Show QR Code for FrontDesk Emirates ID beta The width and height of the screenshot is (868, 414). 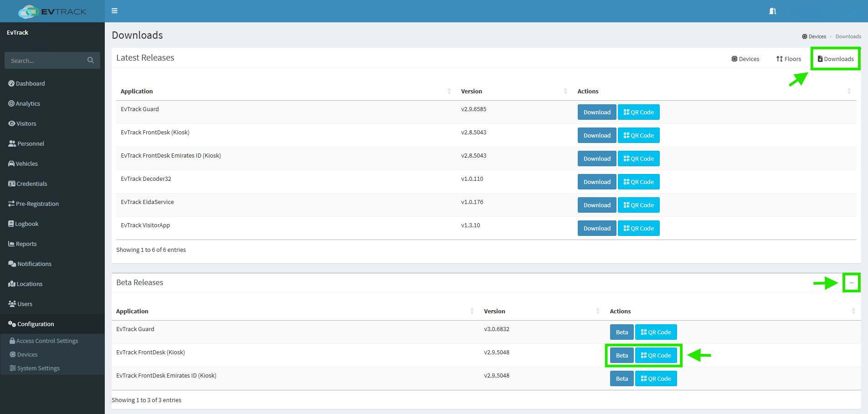[656, 378]
